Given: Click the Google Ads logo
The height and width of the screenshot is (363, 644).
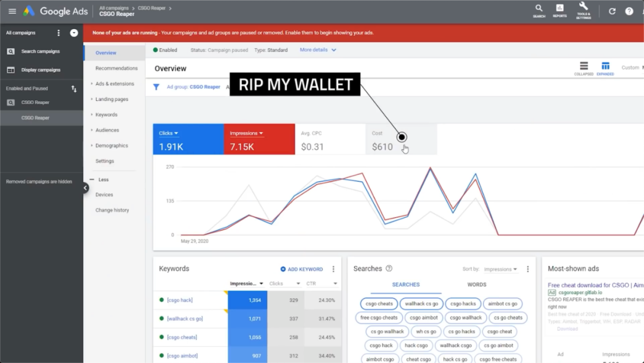Looking at the screenshot, I should point(55,11).
